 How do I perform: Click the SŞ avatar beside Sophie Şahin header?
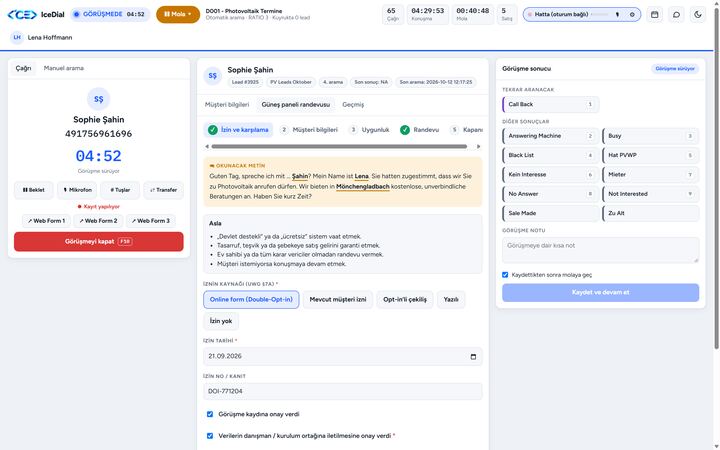[213, 76]
